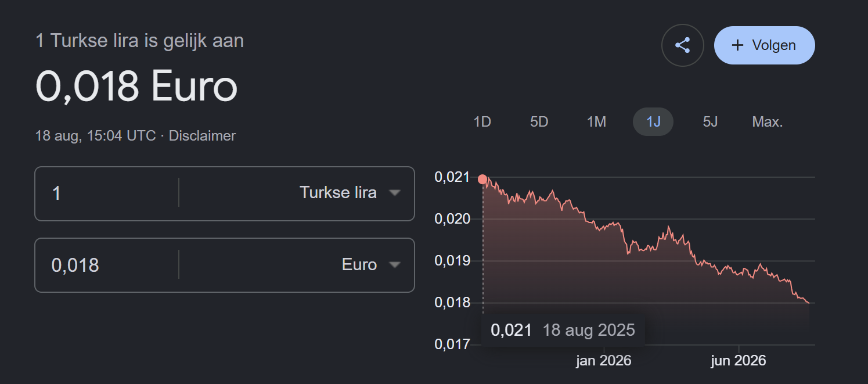Viewport: 868px width, 384px height.
Task: Click the chart line near jun 2026
Action: (739, 272)
